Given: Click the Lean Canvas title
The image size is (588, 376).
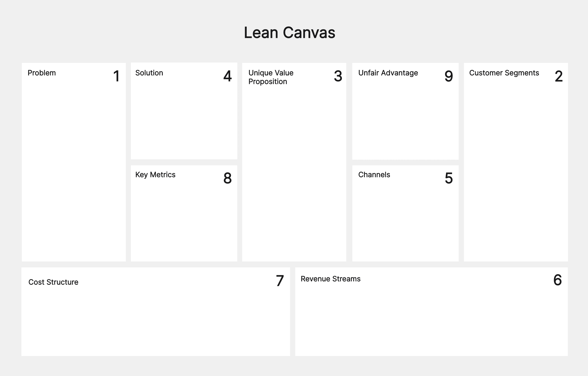Looking at the screenshot, I should [289, 33].
